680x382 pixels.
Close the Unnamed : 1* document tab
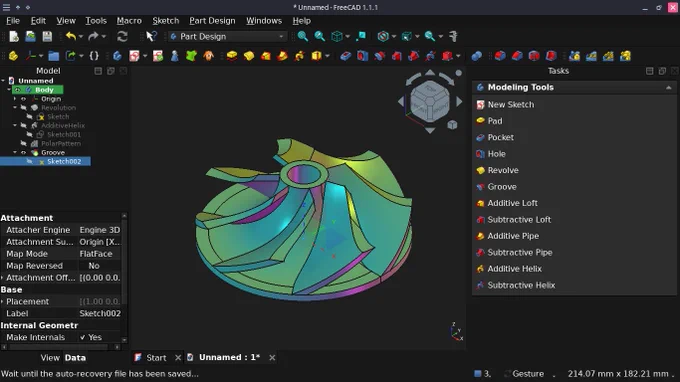tap(272, 358)
